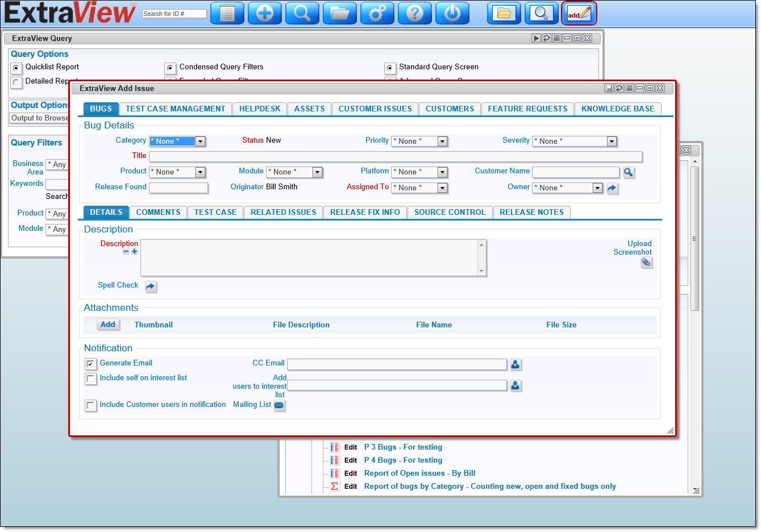Click the power Sign Off icon
Image resolution: width=761 pixels, height=532 pixels.
[452, 13]
